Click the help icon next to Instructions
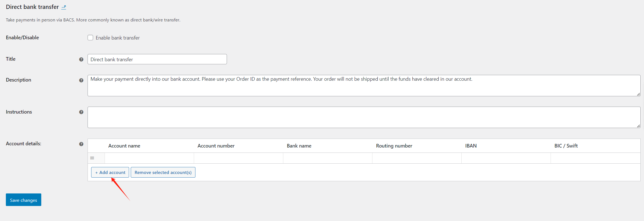644x221 pixels. (x=81, y=112)
